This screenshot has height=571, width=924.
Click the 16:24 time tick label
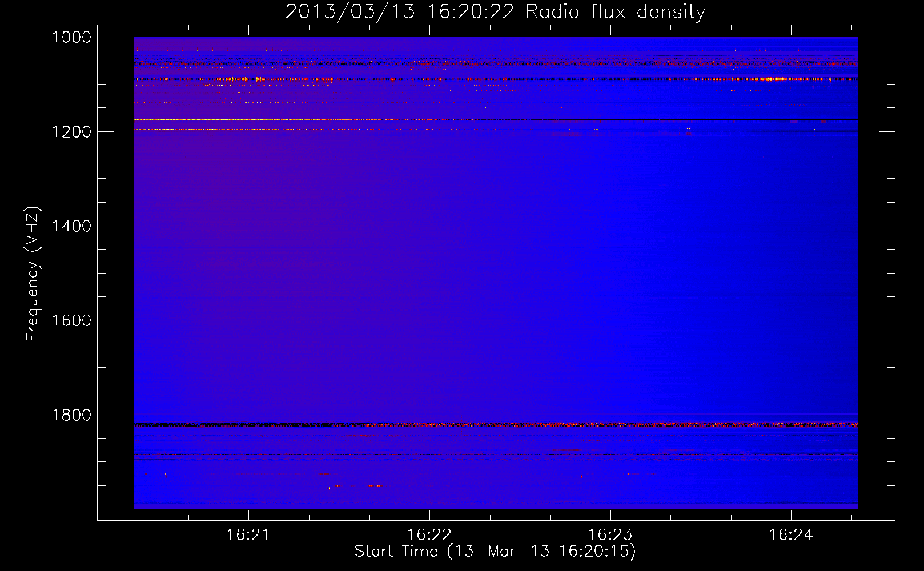(x=790, y=534)
